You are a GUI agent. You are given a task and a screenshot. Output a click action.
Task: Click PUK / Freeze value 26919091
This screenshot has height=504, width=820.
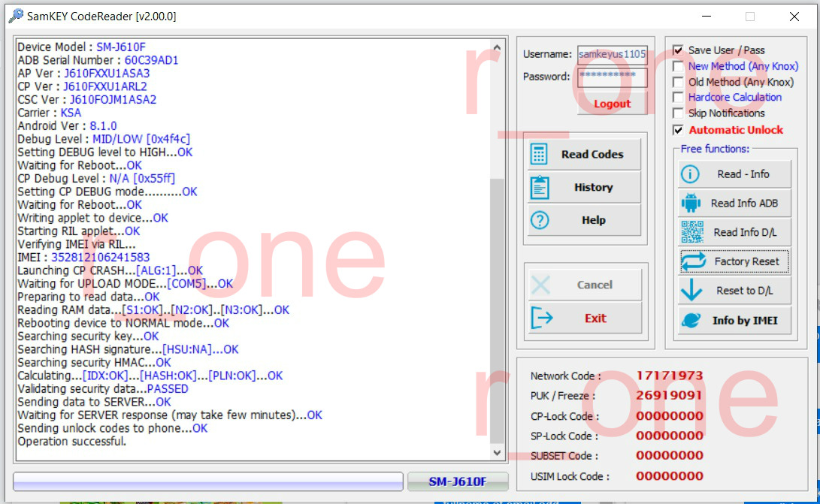(669, 395)
